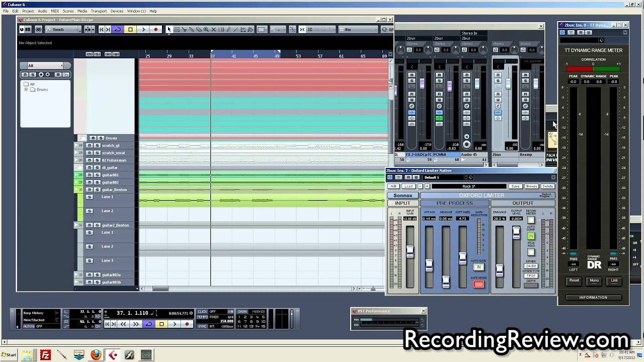Click Rewind on transport panel

point(123,324)
